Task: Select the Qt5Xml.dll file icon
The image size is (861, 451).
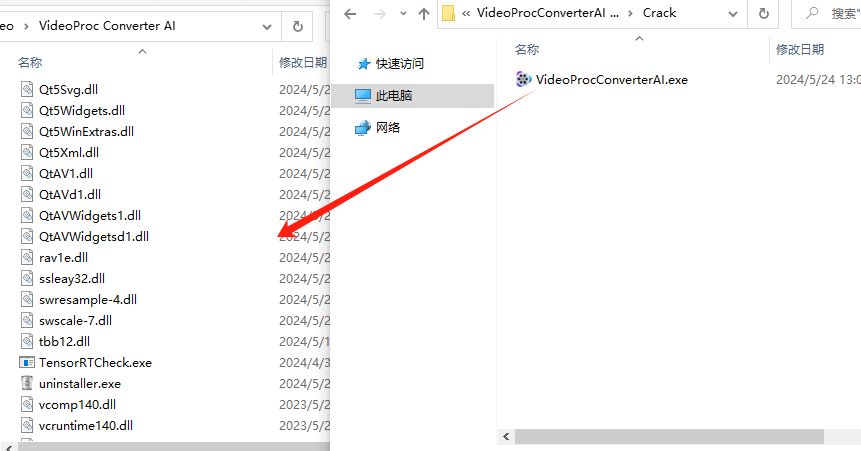Action: tap(27, 152)
